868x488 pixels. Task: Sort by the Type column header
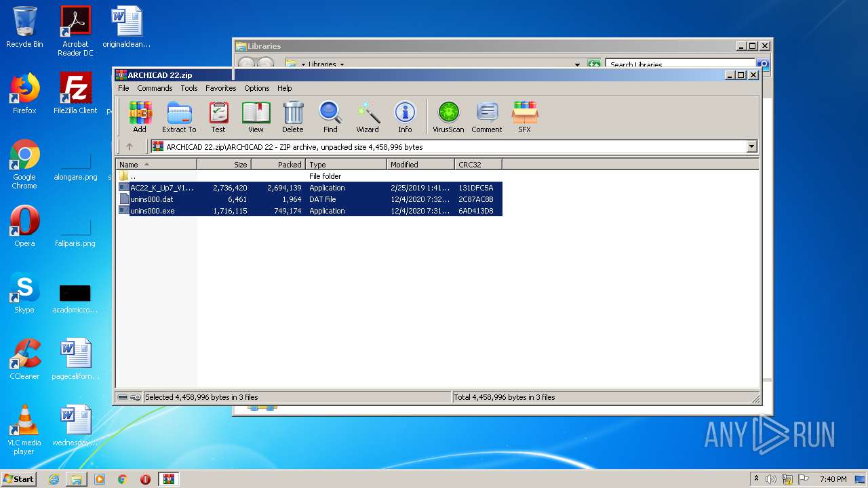(x=347, y=165)
